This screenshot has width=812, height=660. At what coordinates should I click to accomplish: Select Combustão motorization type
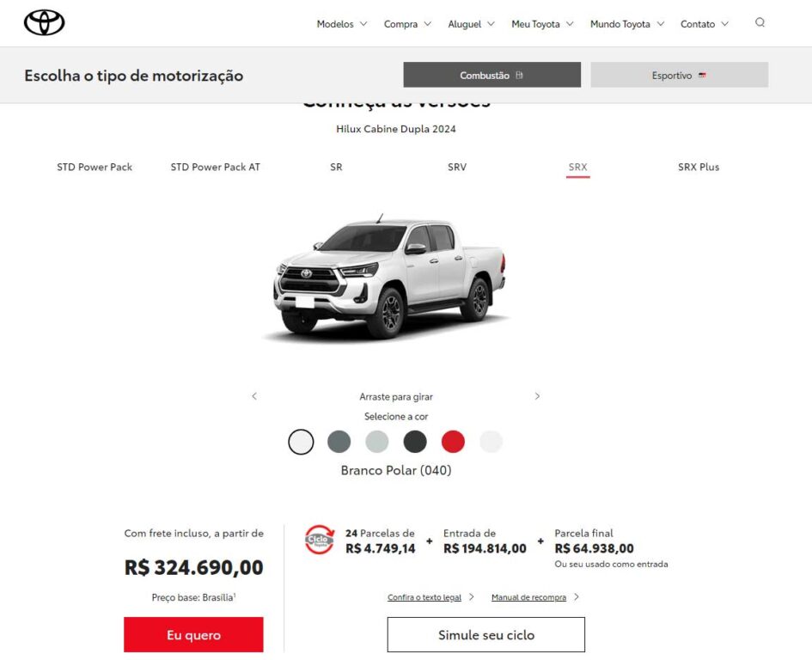coord(492,75)
